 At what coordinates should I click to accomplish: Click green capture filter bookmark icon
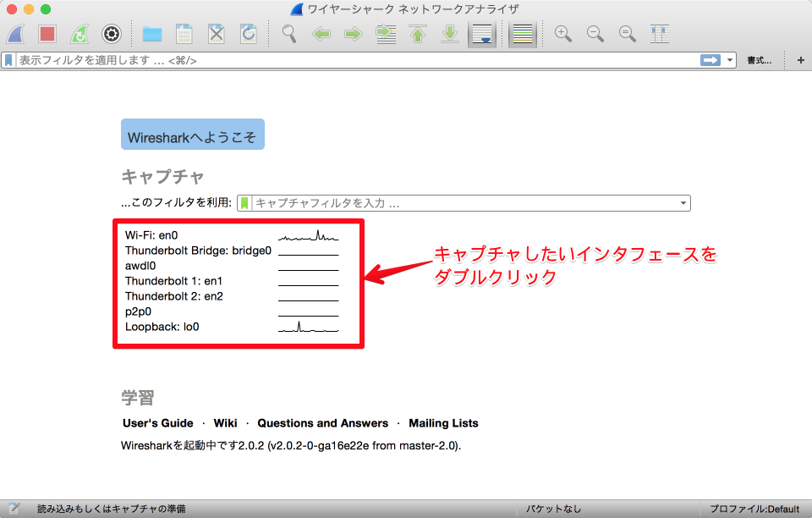244,203
